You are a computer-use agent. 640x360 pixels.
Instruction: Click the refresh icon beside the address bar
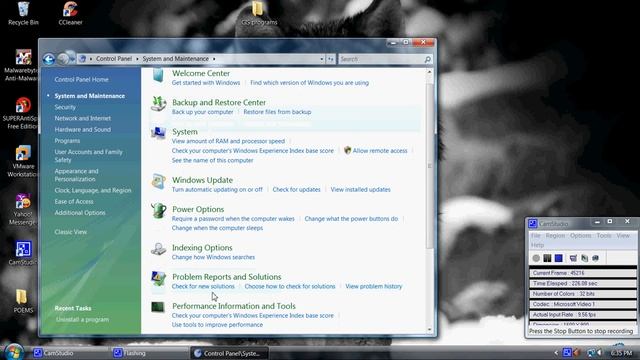(x=331, y=59)
